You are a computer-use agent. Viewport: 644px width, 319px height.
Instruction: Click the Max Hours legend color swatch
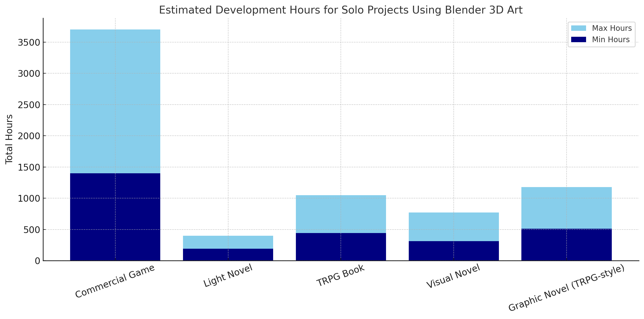tap(578, 28)
